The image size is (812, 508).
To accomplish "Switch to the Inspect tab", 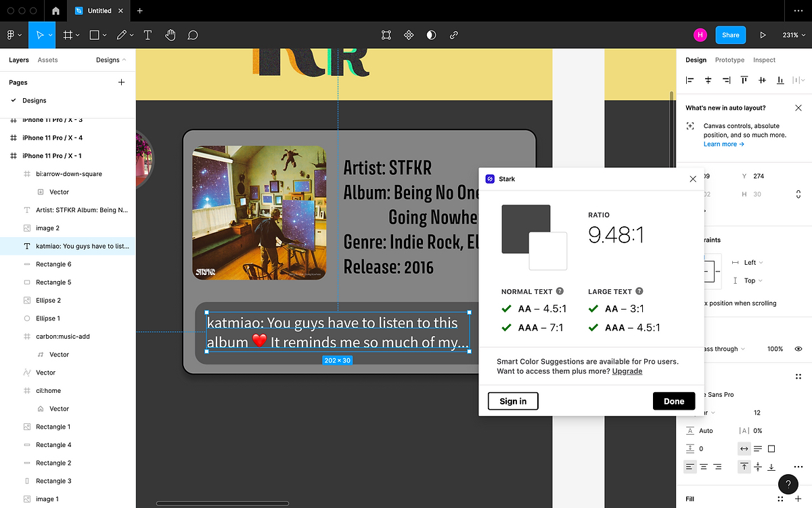I will [x=765, y=60].
